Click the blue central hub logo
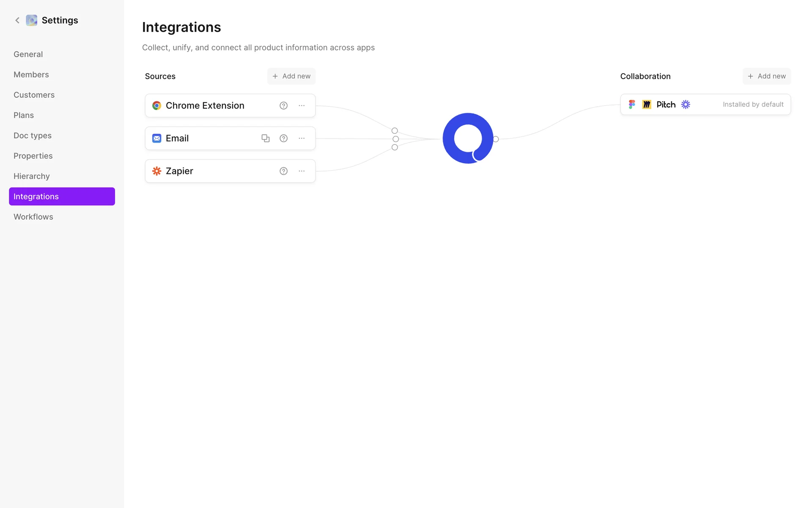 click(468, 138)
